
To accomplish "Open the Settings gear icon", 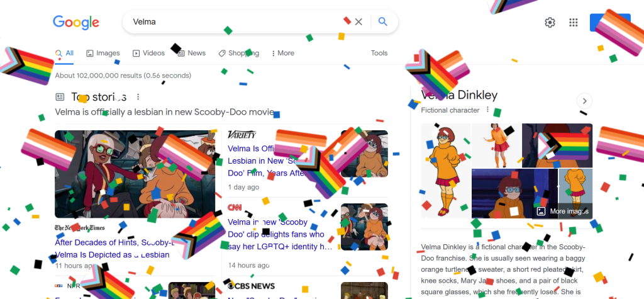I will [x=550, y=23].
